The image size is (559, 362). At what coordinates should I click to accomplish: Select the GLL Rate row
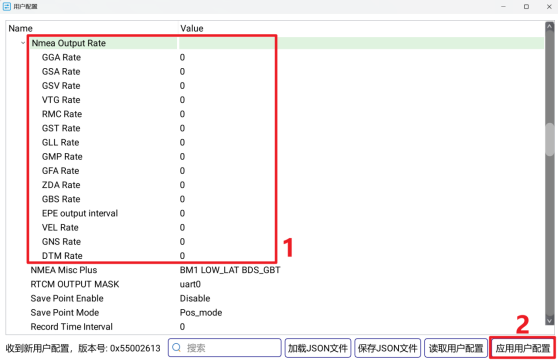point(275,143)
